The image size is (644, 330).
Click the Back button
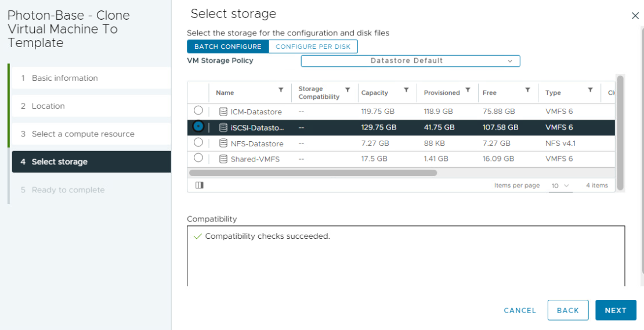point(568,310)
